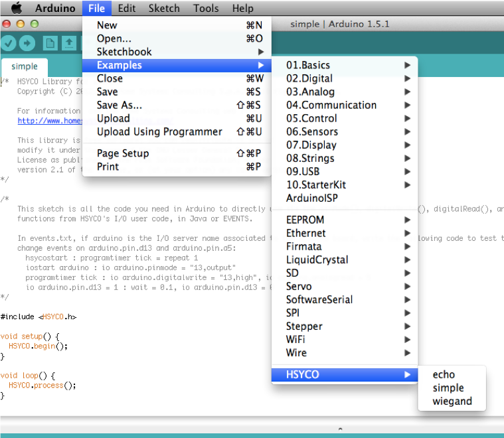Screen dimensions: 504x438
Task: Click the void loop() code line
Action: (x=28, y=376)
